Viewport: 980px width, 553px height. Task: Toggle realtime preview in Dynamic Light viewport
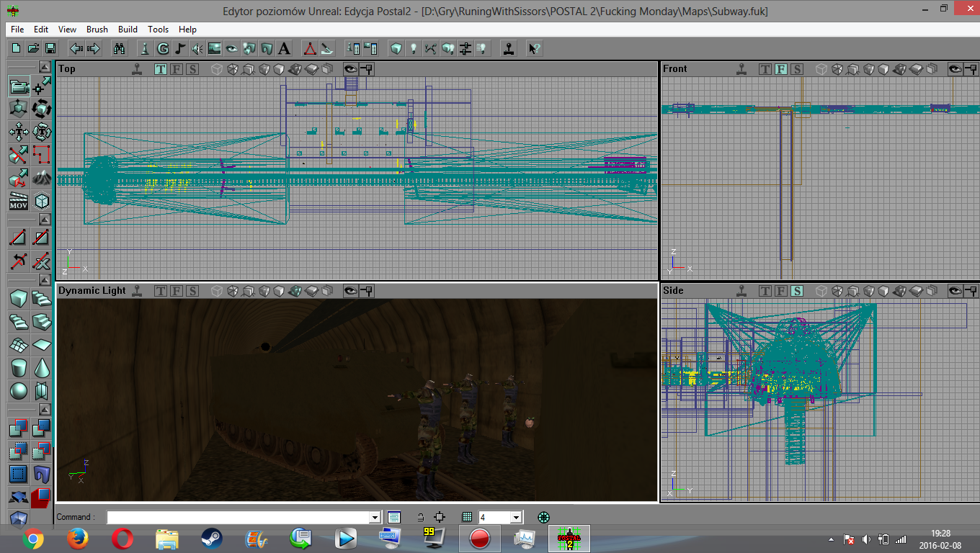tap(136, 291)
